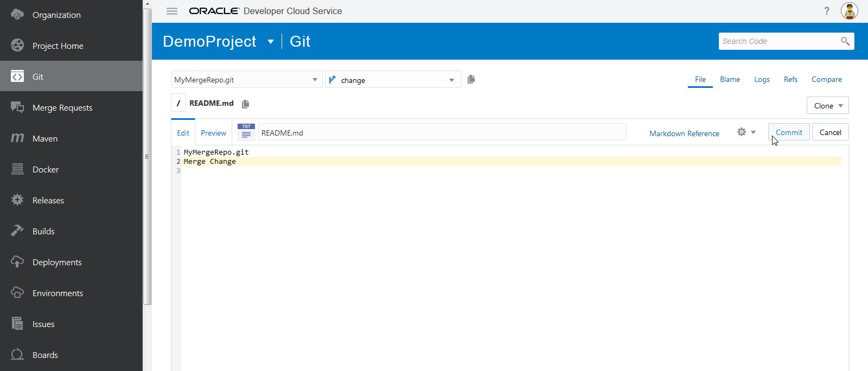Click the Project Home globe icon
This screenshot has height=371, width=868.
(x=17, y=45)
